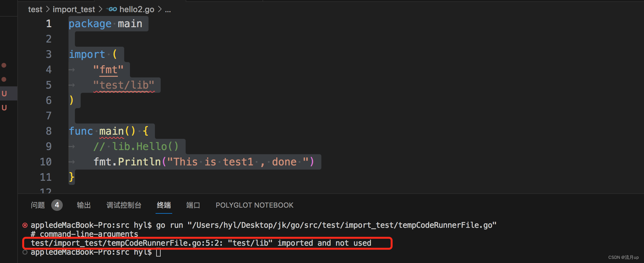Click the problems count badge 4
Viewport: 644px width, 263px height.
click(x=57, y=205)
